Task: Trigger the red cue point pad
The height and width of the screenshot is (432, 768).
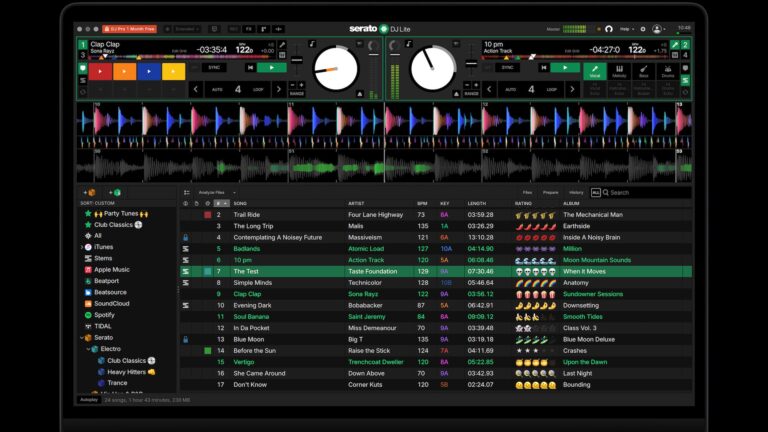Action: coord(101,71)
